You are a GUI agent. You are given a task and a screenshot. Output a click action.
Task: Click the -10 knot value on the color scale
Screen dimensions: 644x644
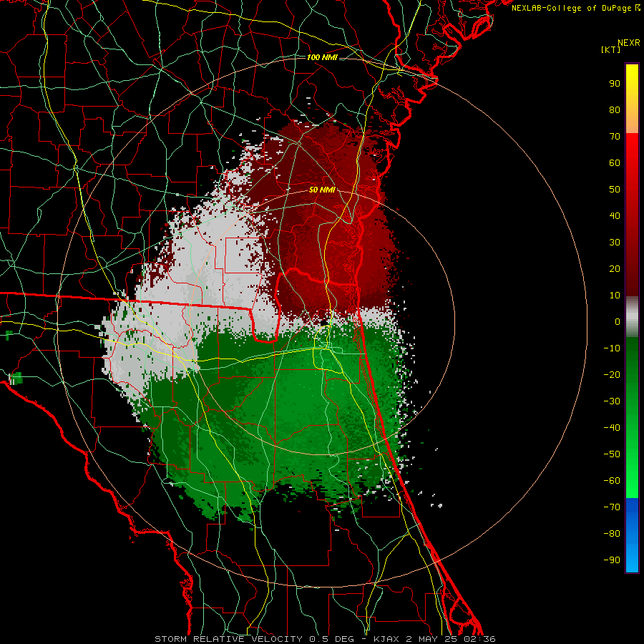pos(612,348)
